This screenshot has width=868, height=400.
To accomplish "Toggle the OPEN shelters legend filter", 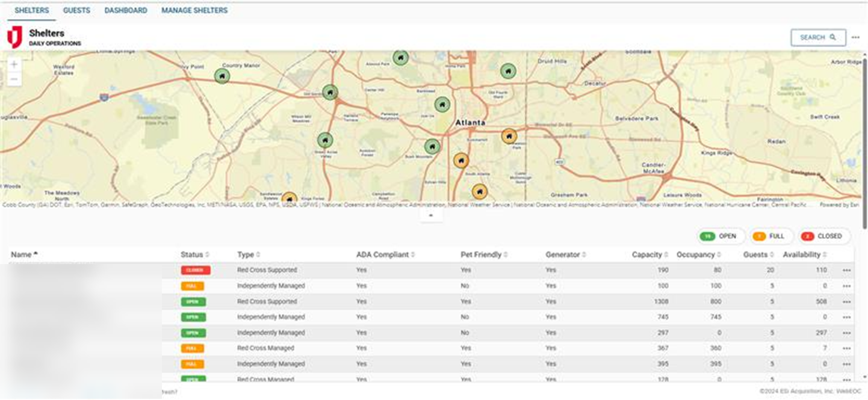I will coord(720,236).
